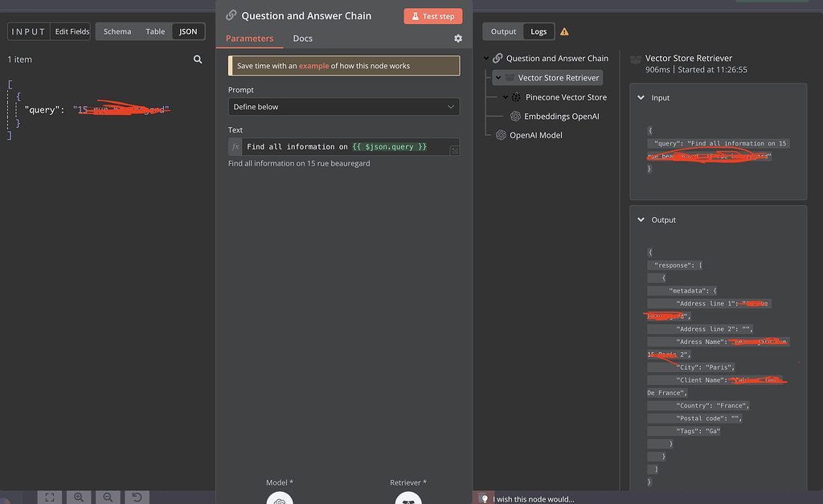Image resolution: width=823 pixels, height=504 pixels.
Task: Click the search icon in input panel
Action: [x=199, y=59]
